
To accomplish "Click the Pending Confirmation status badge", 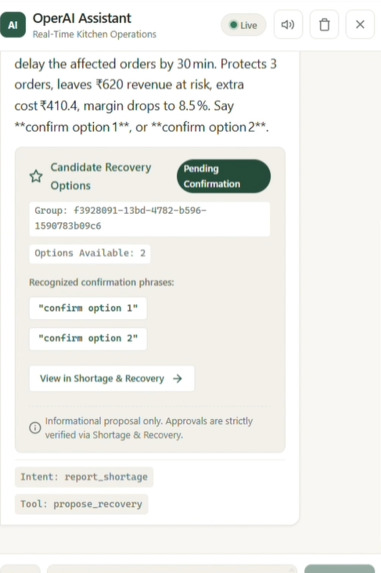I will [224, 176].
